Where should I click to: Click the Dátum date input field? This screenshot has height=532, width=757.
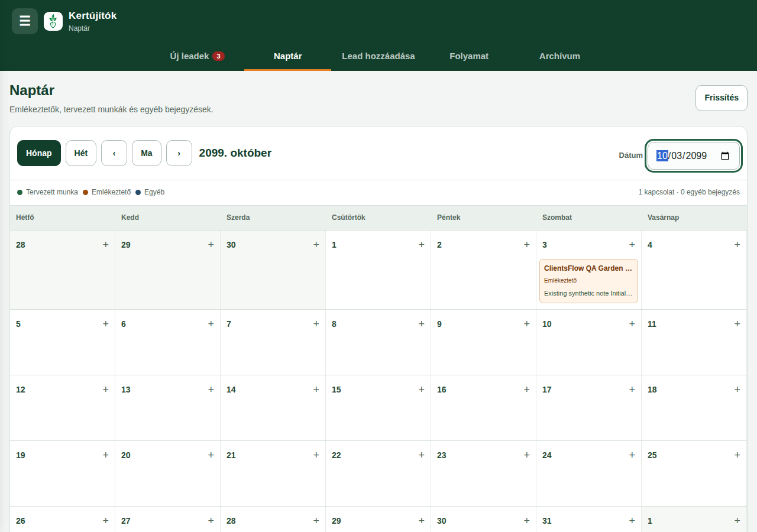693,156
